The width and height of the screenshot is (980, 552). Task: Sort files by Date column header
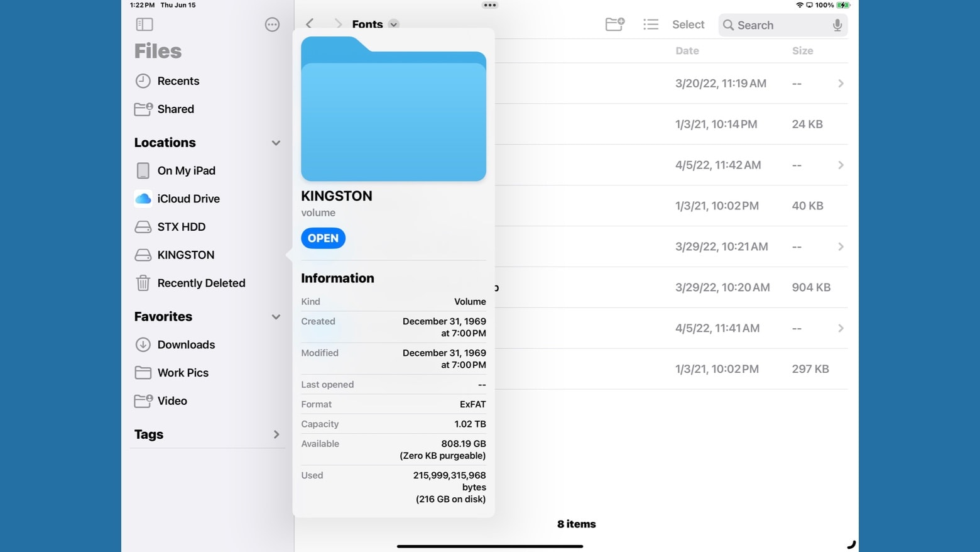[687, 51]
